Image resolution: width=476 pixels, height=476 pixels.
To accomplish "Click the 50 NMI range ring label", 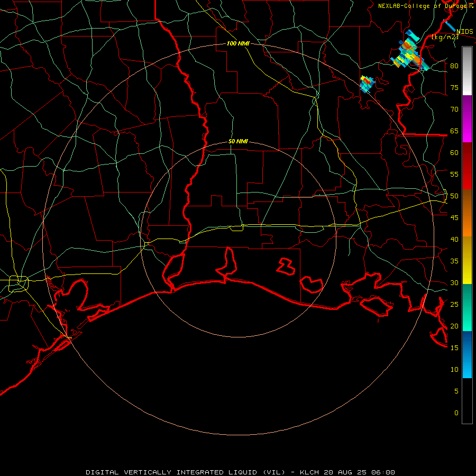I will (238, 141).
